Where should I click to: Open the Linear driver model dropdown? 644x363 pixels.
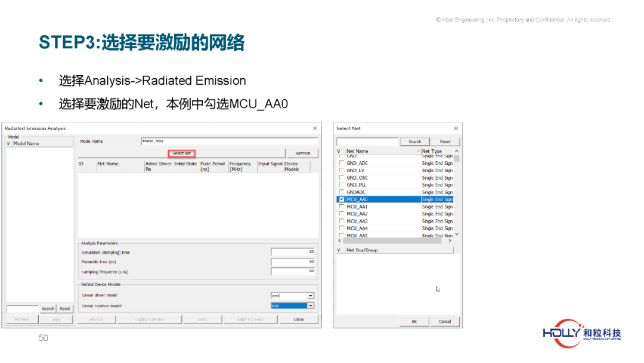point(311,296)
